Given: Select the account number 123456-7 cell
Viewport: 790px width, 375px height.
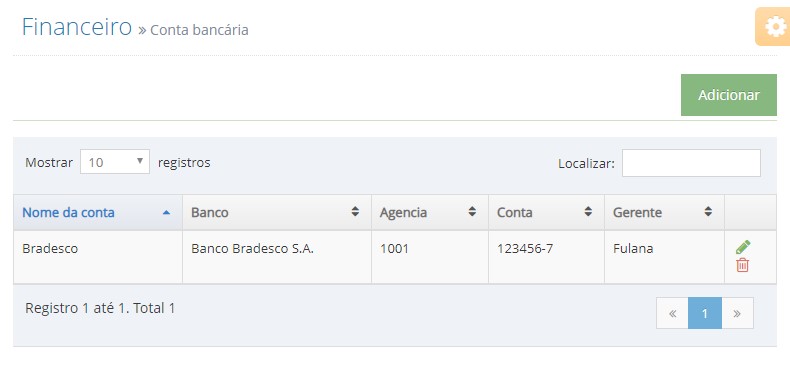Looking at the screenshot, I should pos(546,257).
